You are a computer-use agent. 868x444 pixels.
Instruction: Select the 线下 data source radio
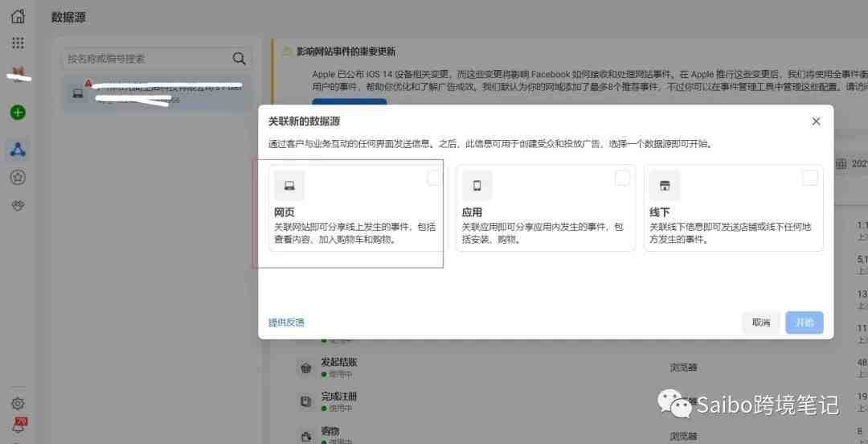[x=810, y=178]
